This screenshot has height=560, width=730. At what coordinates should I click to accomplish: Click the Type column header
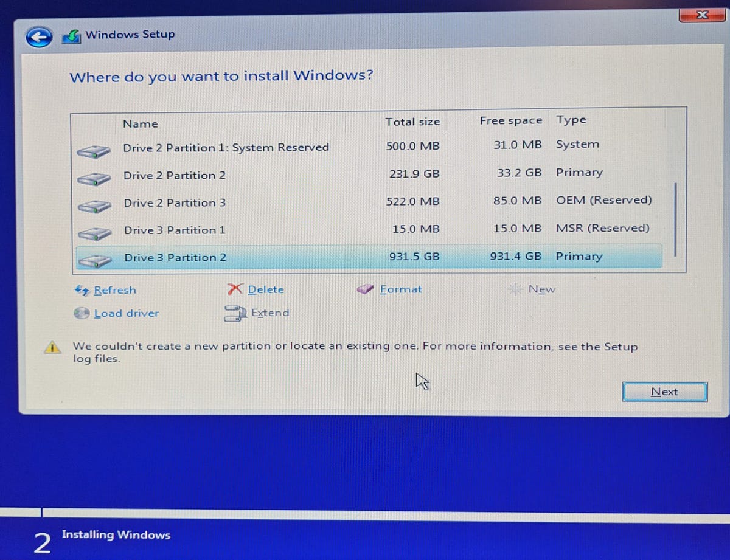[571, 120]
